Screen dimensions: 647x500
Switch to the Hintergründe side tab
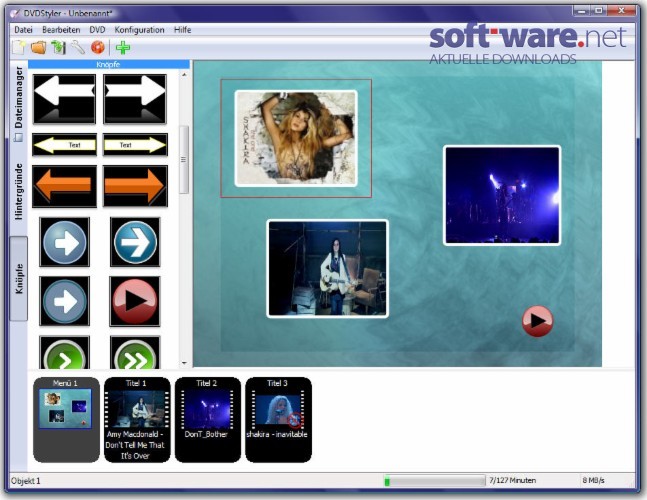click(x=19, y=191)
